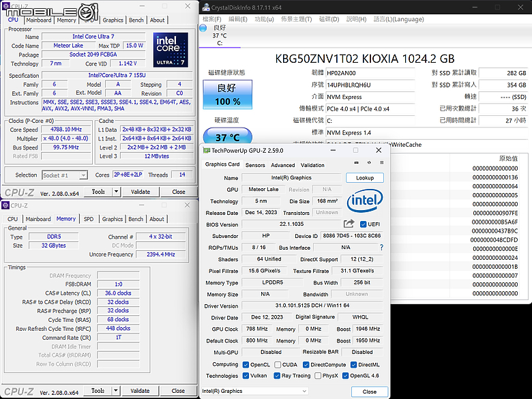This screenshot has height=399, width=532.
Task: Switch to SPD tab in lower CPU-Z
Action: [x=89, y=219]
